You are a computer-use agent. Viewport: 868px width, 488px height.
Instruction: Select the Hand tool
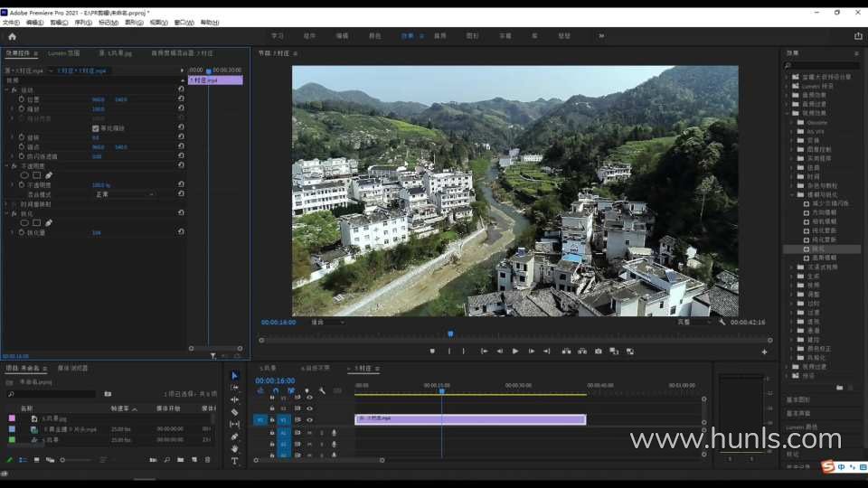pyautogui.click(x=235, y=448)
